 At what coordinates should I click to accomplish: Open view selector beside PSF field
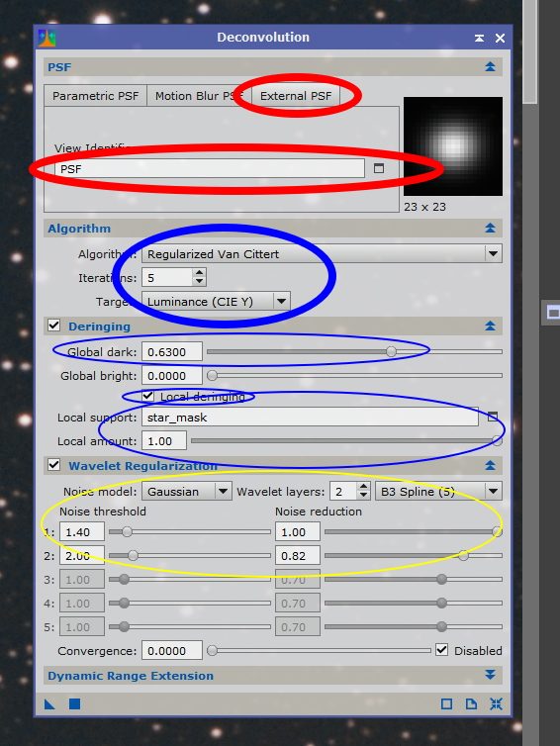pyautogui.click(x=379, y=168)
